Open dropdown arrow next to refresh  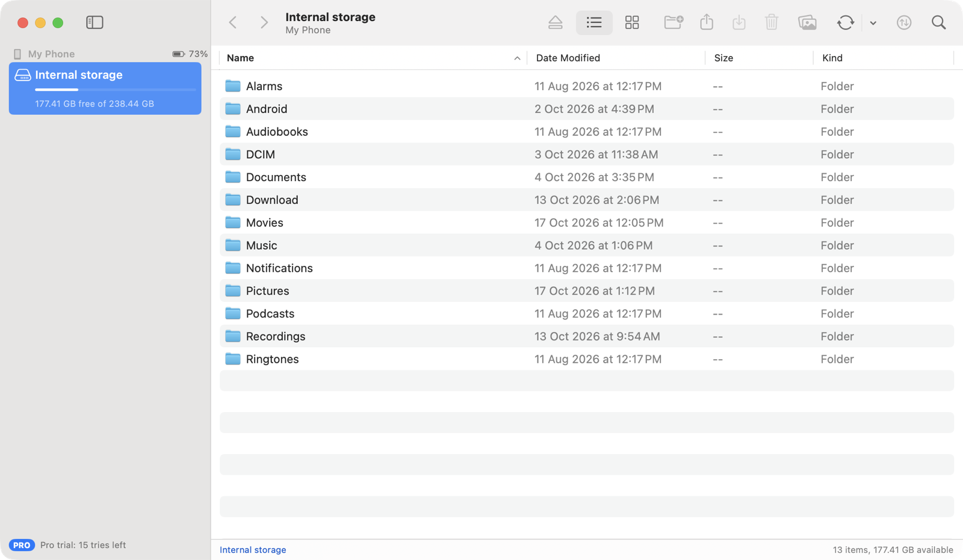873,23
